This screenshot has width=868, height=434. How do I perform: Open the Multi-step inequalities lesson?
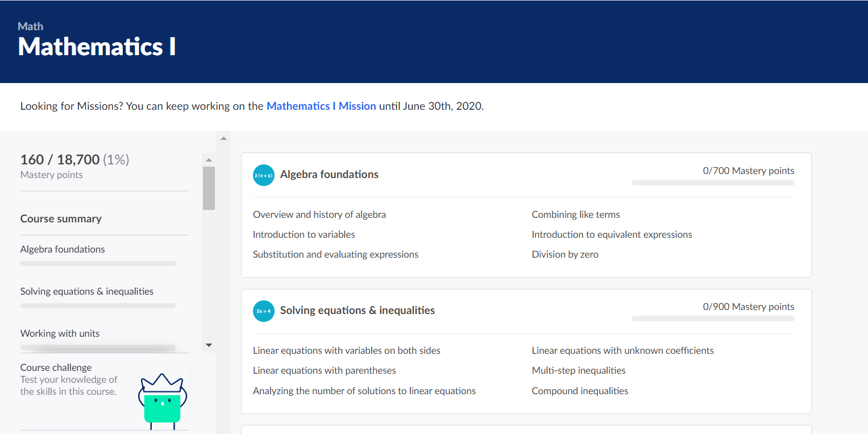point(579,370)
